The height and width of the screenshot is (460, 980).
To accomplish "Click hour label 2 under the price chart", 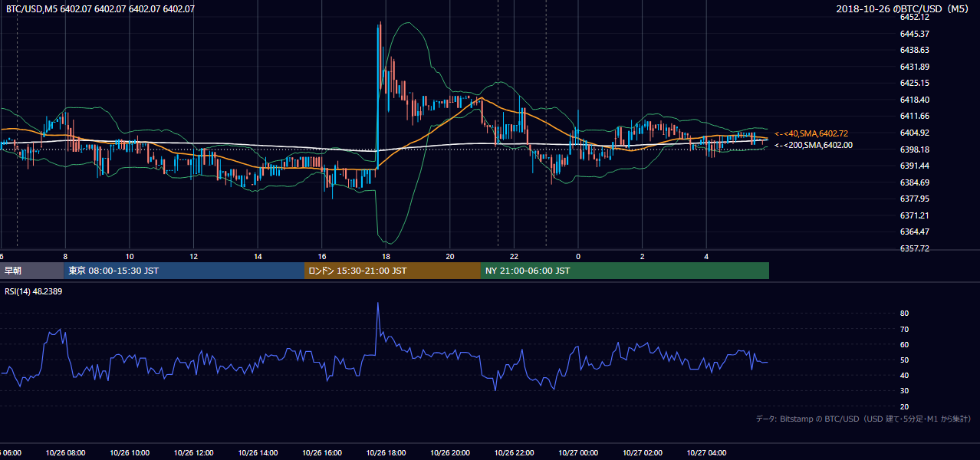I will point(643,256).
